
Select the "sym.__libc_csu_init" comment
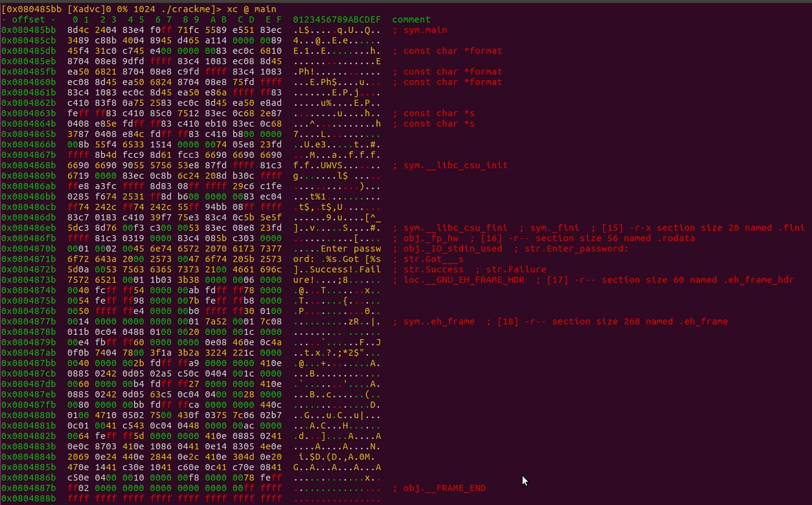(455, 165)
